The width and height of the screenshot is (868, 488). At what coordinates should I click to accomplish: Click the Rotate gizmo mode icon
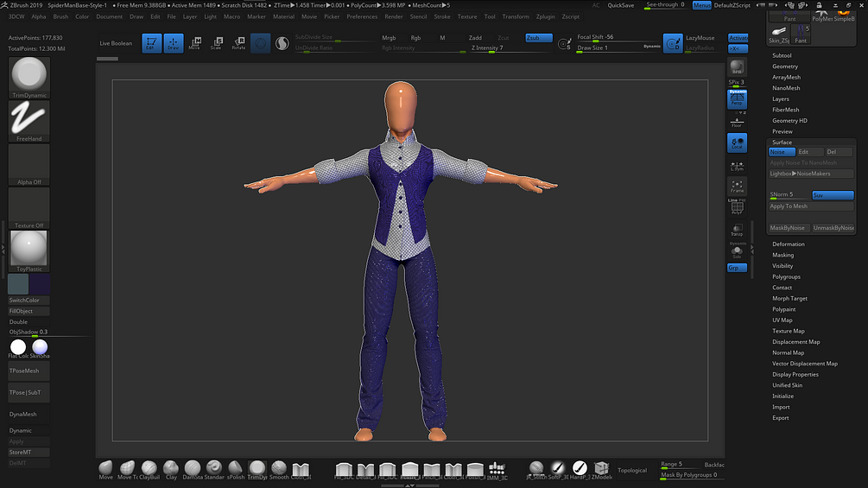click(x=238, y=43)
